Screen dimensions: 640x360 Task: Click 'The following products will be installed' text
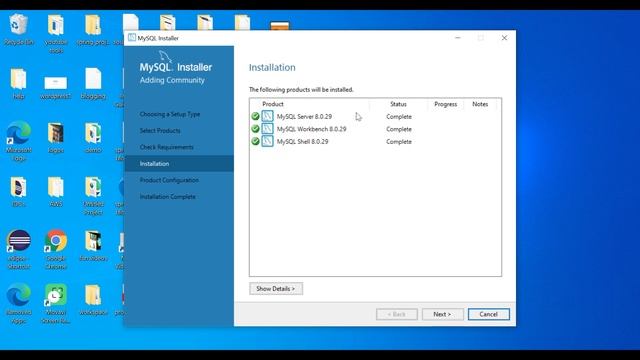(301, 89)
